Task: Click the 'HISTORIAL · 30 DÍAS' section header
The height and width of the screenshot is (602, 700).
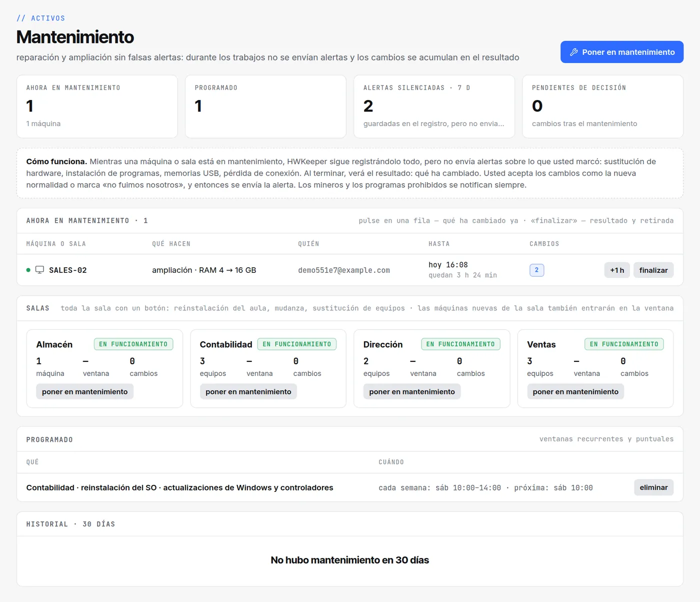Action: [70, 524]
